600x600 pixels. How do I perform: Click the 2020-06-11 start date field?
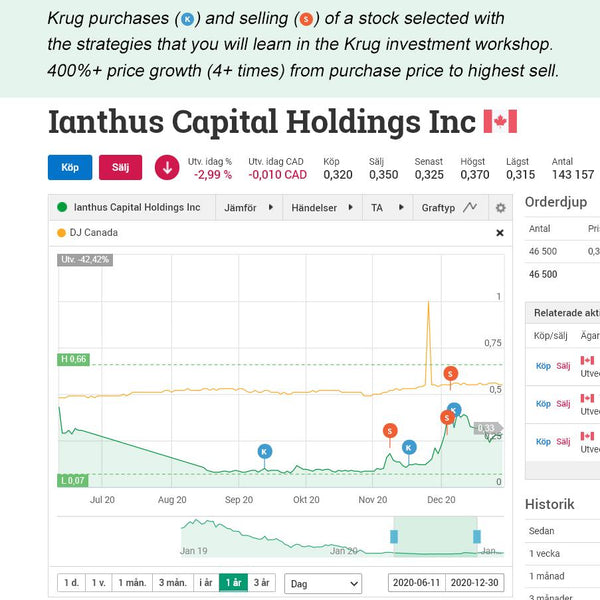pos(416,583)
